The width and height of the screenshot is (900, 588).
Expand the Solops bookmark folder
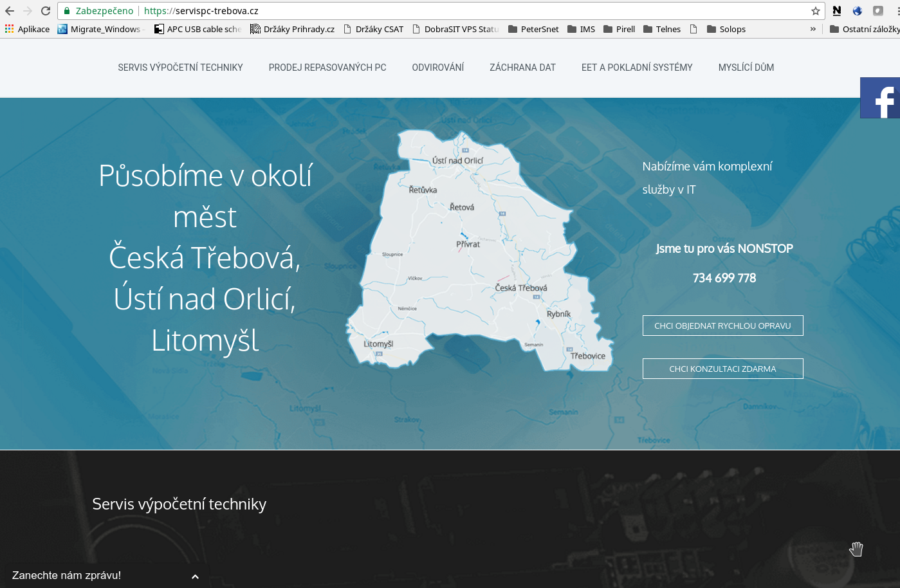click(726, 29)
